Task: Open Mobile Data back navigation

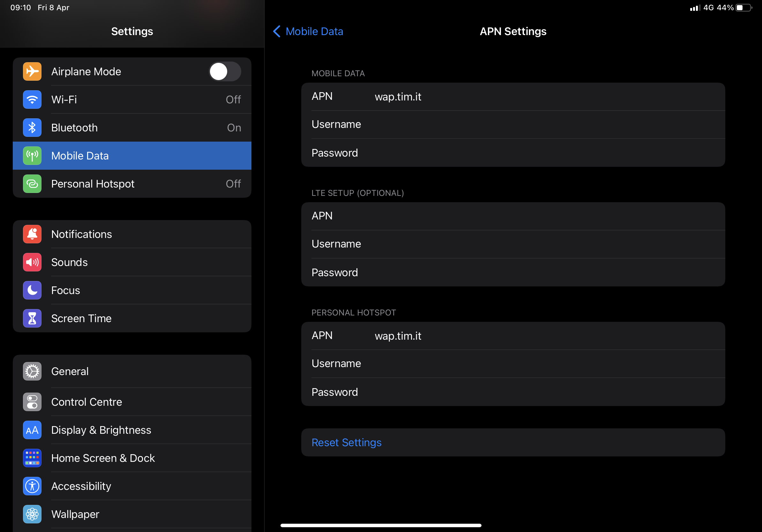Action: [307, 32]
